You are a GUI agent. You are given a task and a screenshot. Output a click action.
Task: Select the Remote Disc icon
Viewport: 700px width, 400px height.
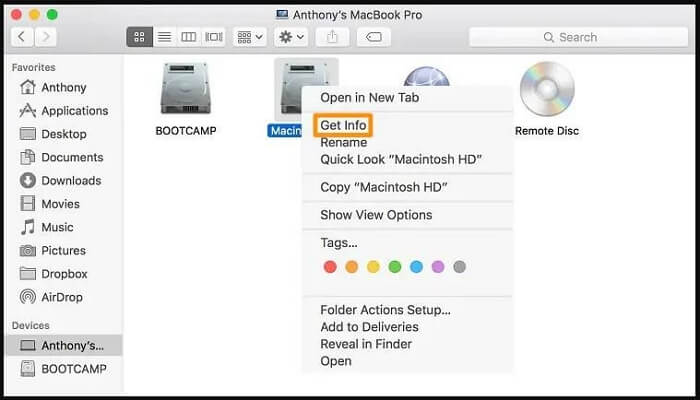(x=547, y=88)
